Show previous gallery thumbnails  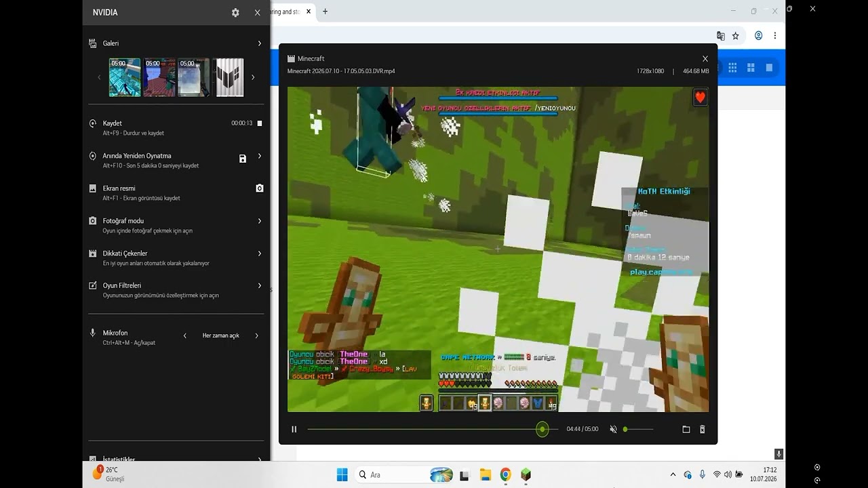click(99, 77)
